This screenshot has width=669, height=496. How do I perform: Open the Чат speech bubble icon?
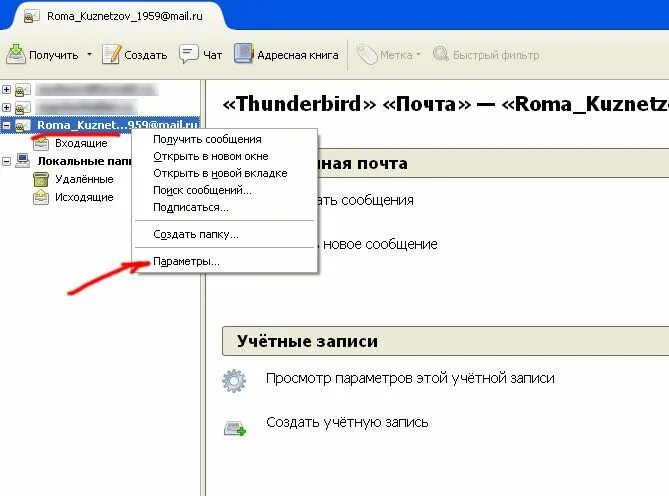pos(188,54)
